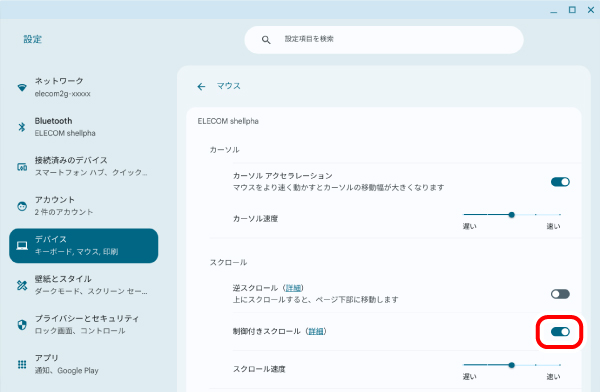Open 詳細 link beside 逆スクロール
Screen dimensions: 600x392
[294, 288]
